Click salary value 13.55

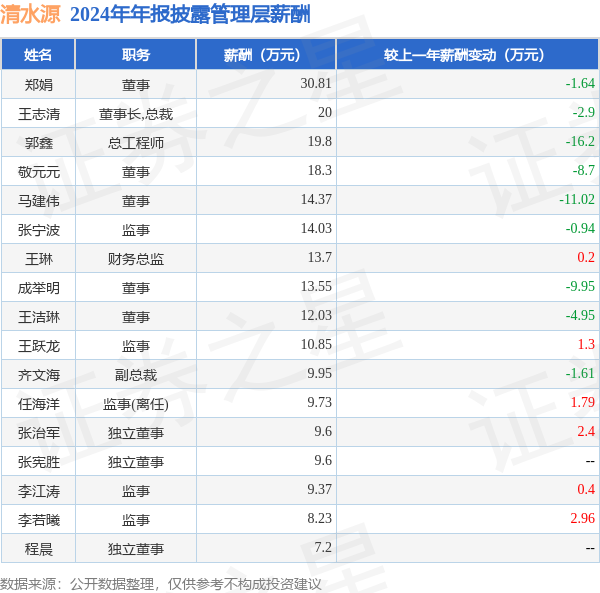[316, 287]
